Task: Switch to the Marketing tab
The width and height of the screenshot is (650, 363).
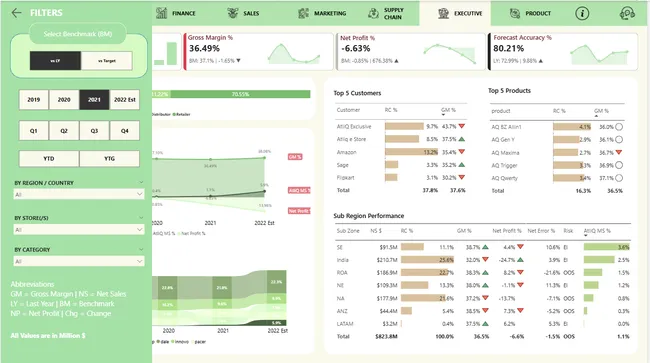Action: tap(330, 13)
